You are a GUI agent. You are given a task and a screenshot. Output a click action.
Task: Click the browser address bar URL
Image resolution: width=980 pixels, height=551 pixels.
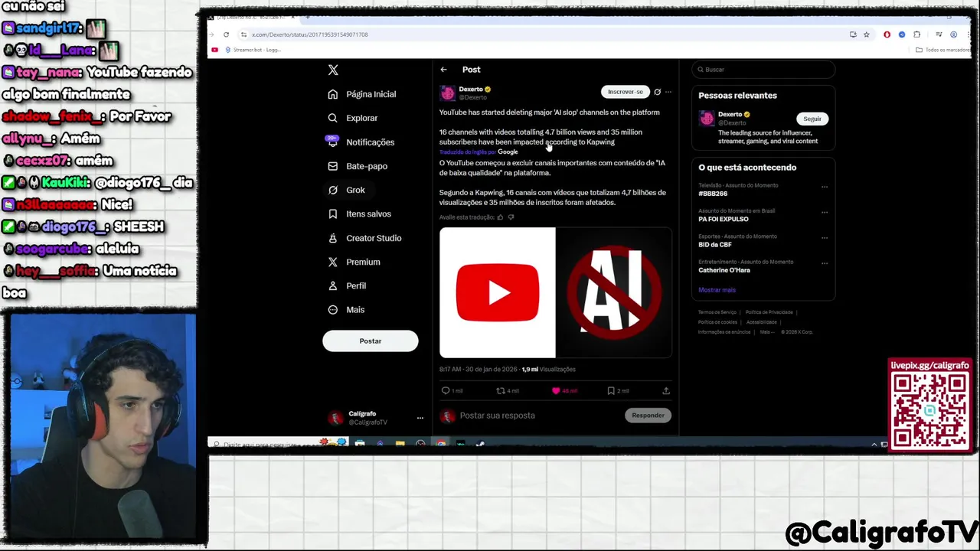click(309, 34)
